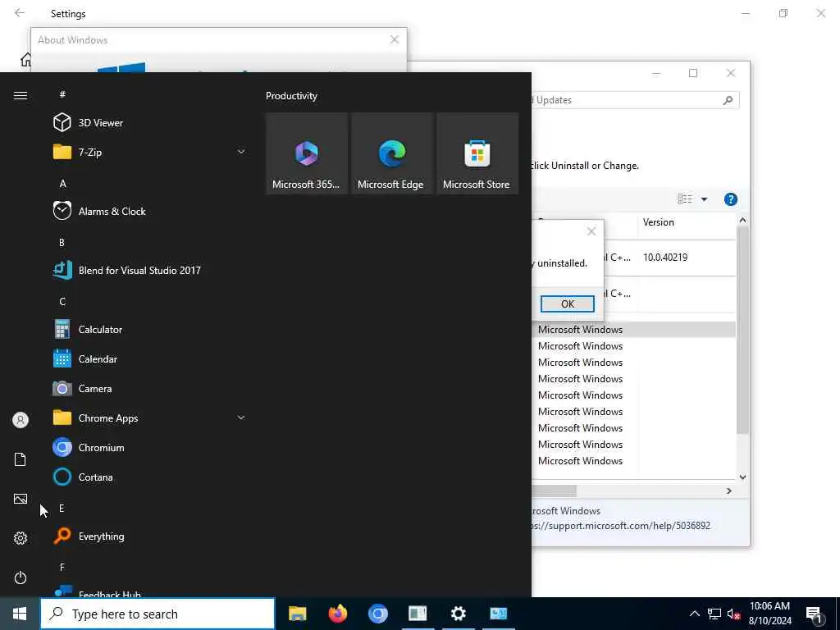Click the network tray icon
840x630 pixels.
[714, 614]
